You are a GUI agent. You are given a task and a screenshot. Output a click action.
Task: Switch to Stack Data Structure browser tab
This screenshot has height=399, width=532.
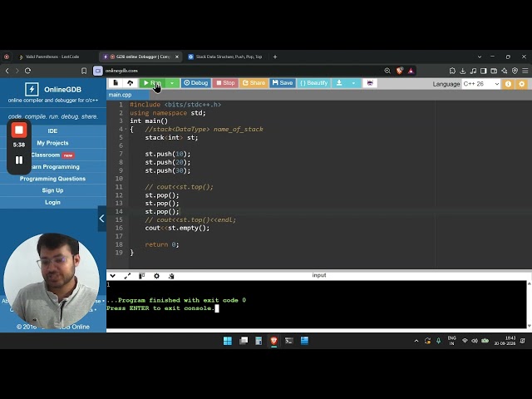[229, 57]
